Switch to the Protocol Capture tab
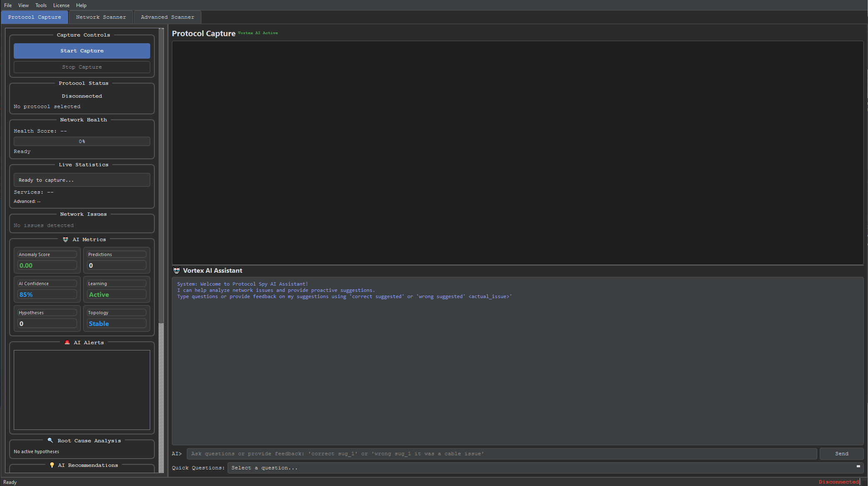The width and height of the screenshot is (868, 486). 35,17
